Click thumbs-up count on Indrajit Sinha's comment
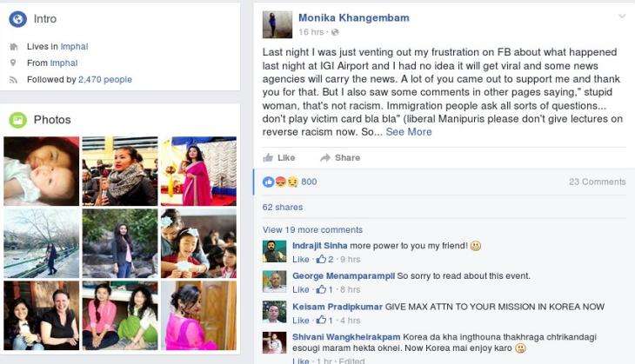 click(324, 259)
